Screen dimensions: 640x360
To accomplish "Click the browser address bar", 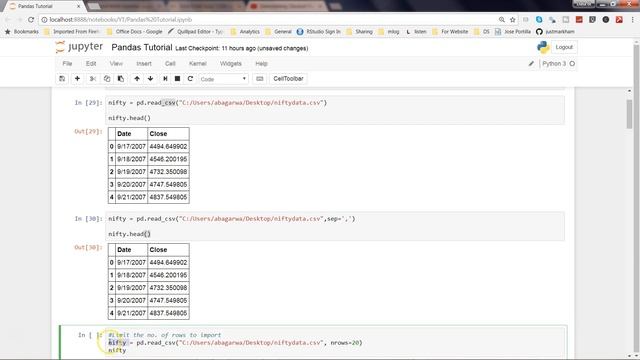I will [269, 20].
